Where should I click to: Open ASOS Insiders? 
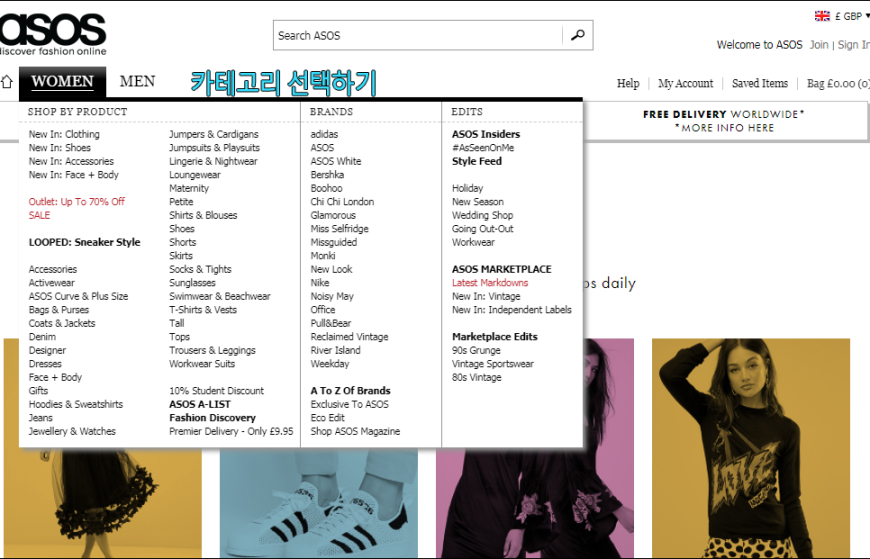pos(486,134)
